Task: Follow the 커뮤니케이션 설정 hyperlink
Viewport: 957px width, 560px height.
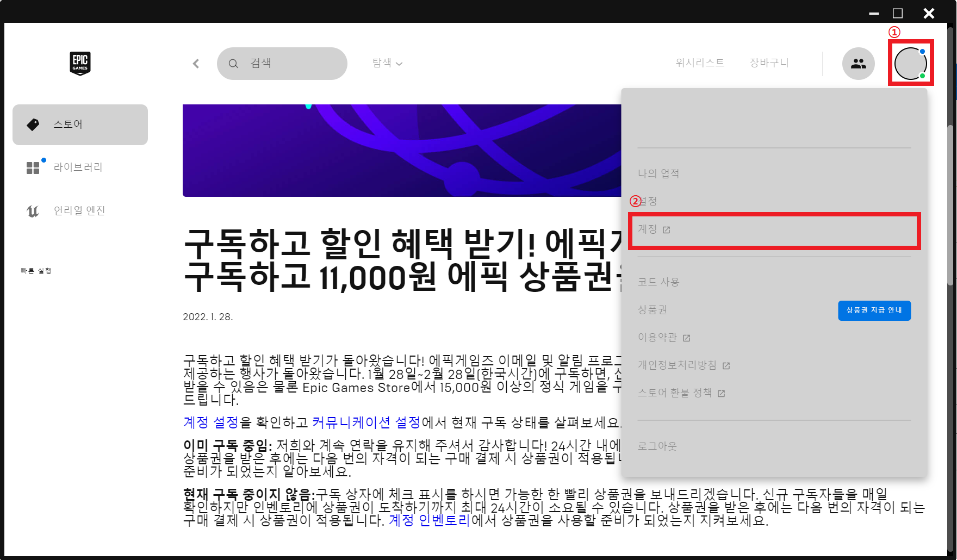Action: point(366,422)
